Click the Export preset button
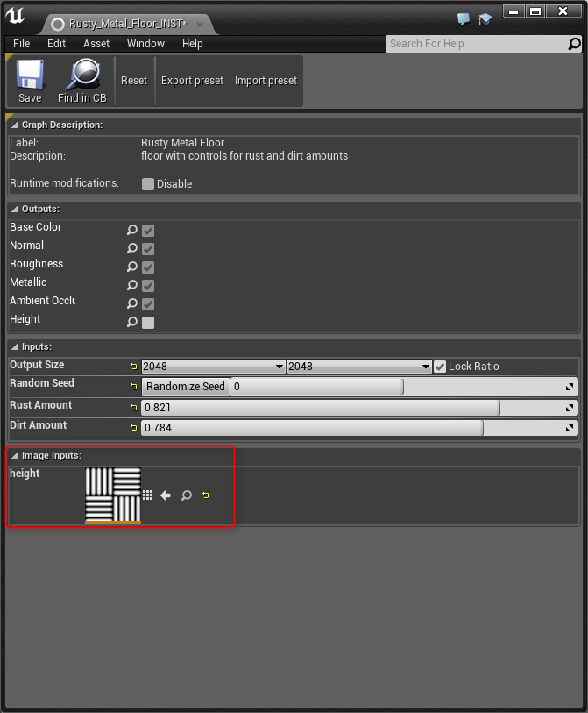 pyautogui.click(x=192, y=81)
